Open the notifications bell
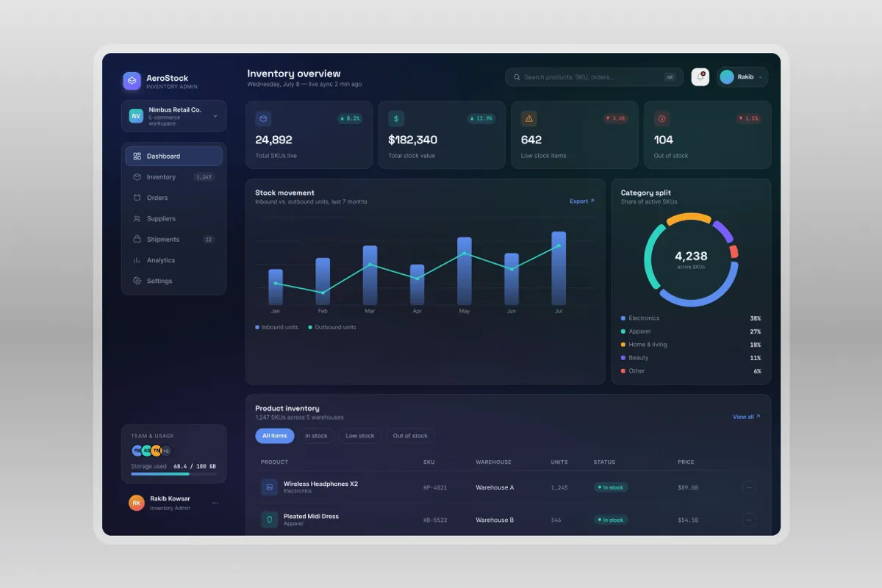This screenshot has width=882, height=588. click(x=700, y=77)
